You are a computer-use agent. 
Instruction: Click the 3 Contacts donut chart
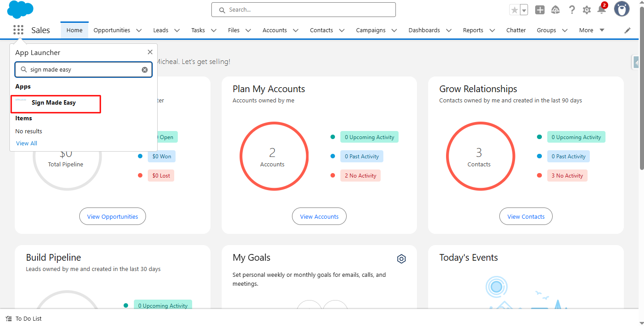pyautogui.click(x=481, y=156)
